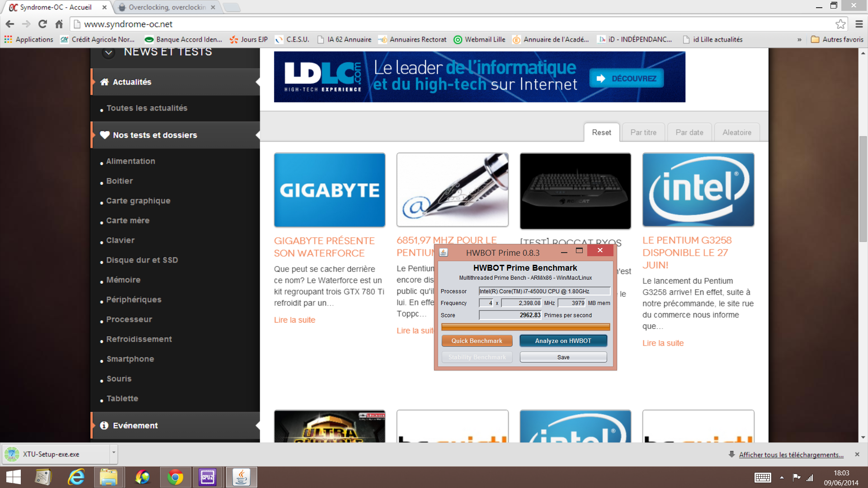Open the Processeur category
The width and height of the screenshot is (868, 488).
[129, 319]
